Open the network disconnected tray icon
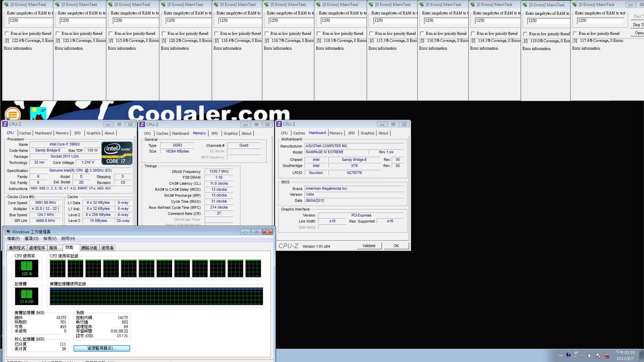Image resolution: width=644 pixels, height=362 pixels. pos(606,356)
